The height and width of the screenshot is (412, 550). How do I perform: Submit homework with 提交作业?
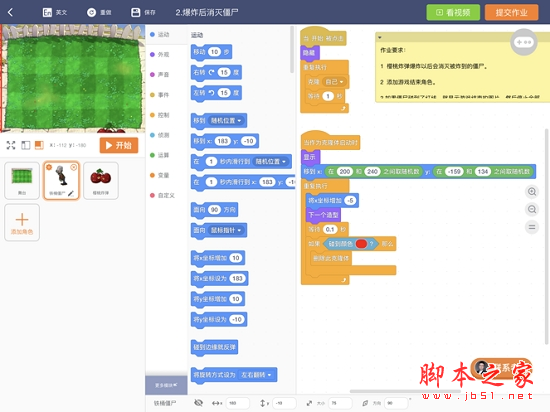511,13
